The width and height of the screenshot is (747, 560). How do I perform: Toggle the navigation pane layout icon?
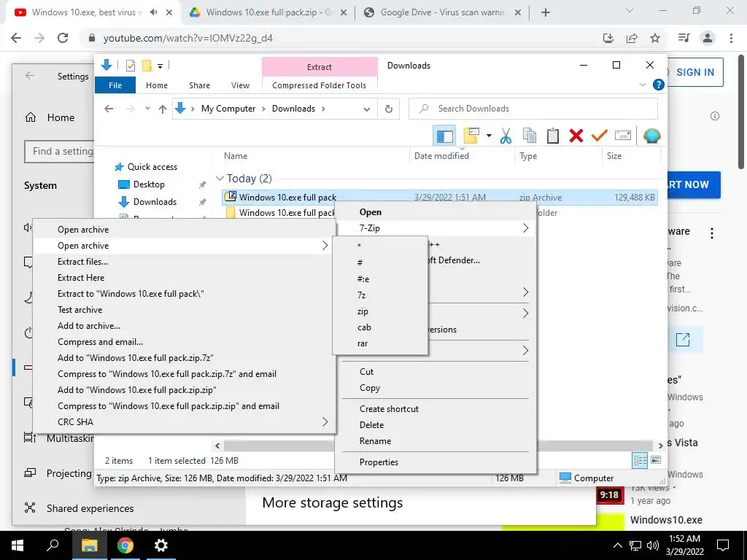pyautogui.click(x=444, y=136)
